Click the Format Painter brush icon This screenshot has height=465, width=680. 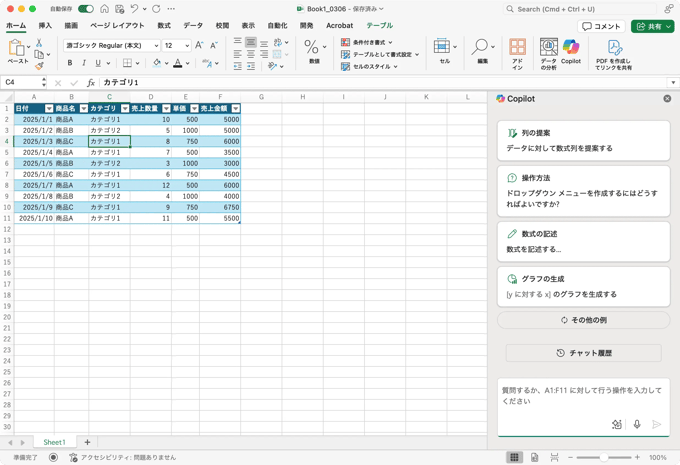pyautogui.click(x=39, y=65)
